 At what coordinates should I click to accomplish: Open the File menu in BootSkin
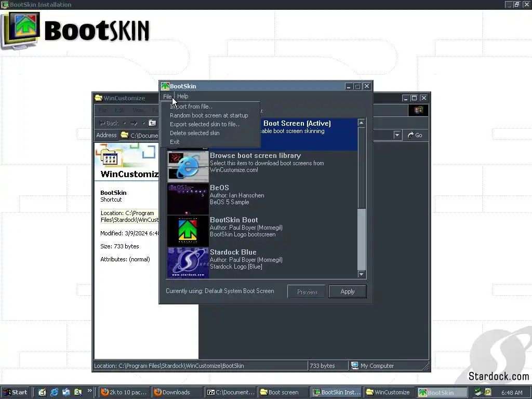pos(167,96)
